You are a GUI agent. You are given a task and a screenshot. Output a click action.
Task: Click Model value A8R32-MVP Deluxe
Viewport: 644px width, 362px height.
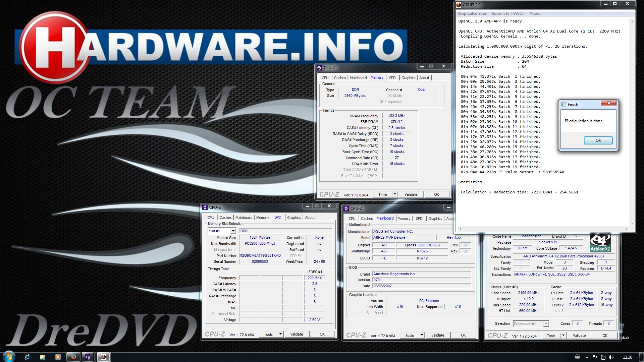pyautogui.click(x=404, y=238)
